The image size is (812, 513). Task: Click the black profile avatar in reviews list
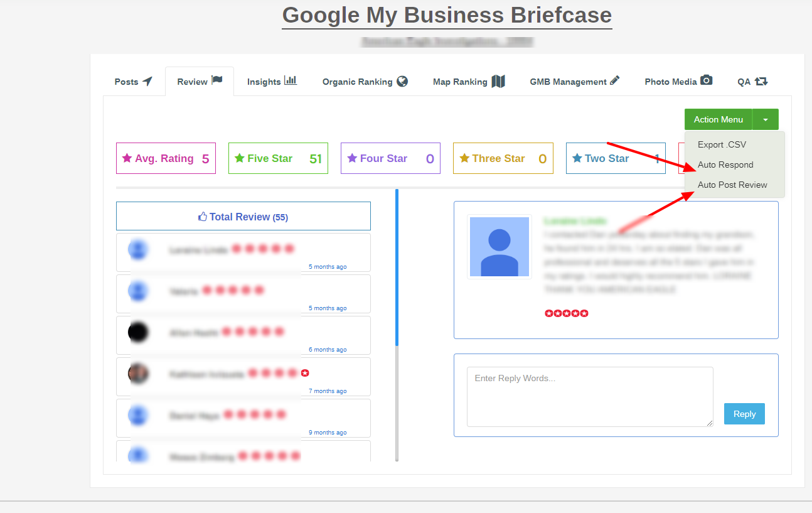click(x=138, y=332)
